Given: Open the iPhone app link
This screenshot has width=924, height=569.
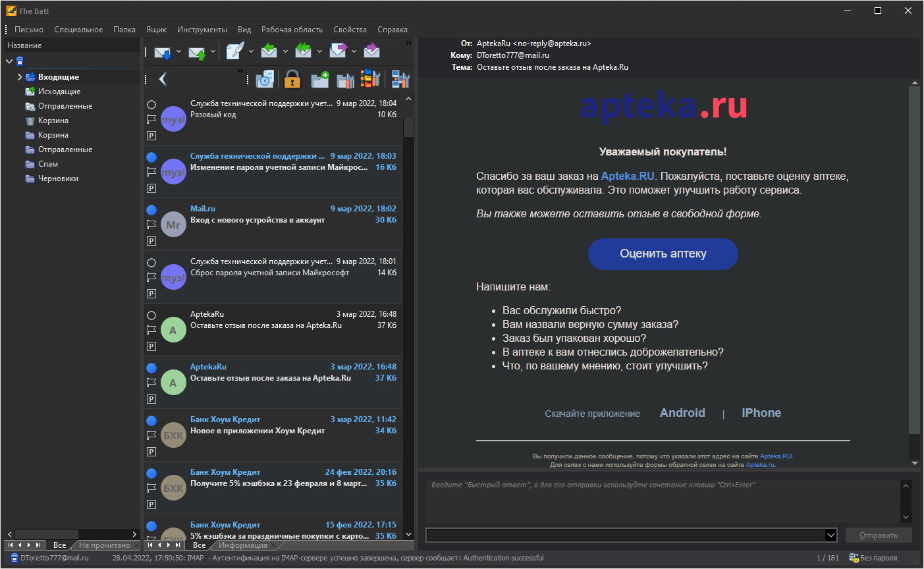Looking at the screenshot, I should [761, 413].
